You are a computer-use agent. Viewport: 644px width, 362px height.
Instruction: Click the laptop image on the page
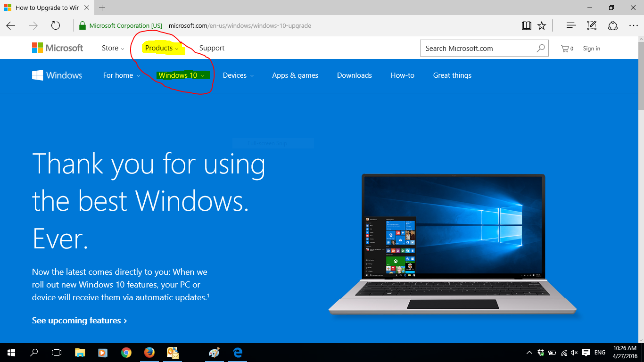click(453, 244)
